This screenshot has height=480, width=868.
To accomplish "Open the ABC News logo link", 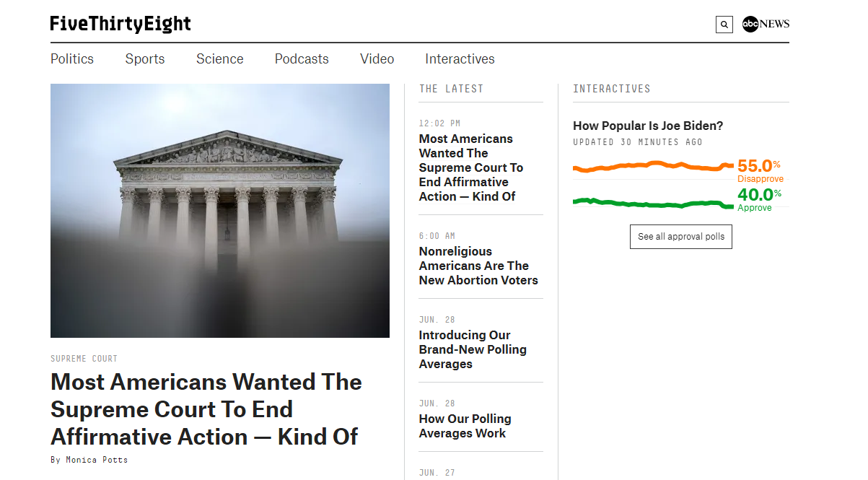I will click(766, 25).
